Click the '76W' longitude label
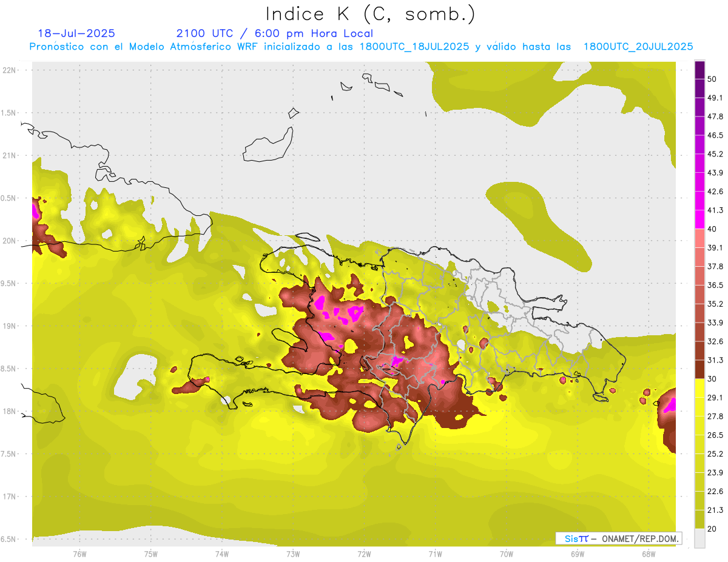 [x=79, y=554]
